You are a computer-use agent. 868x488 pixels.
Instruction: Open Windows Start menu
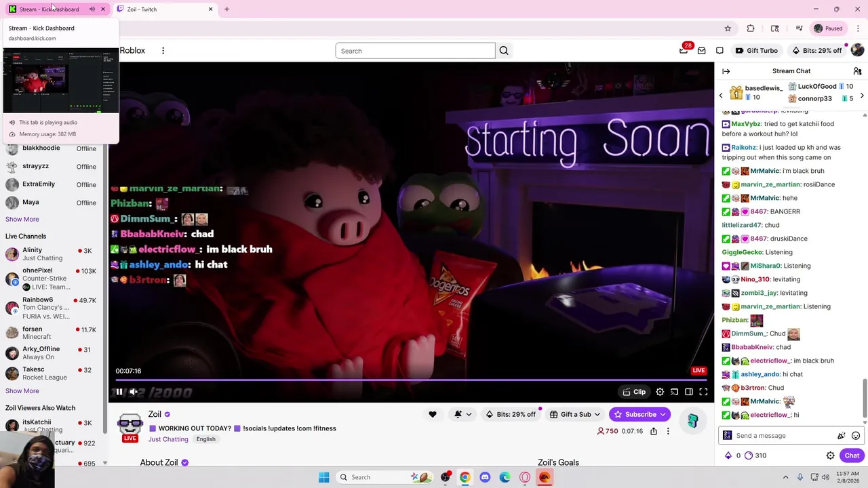323,477
